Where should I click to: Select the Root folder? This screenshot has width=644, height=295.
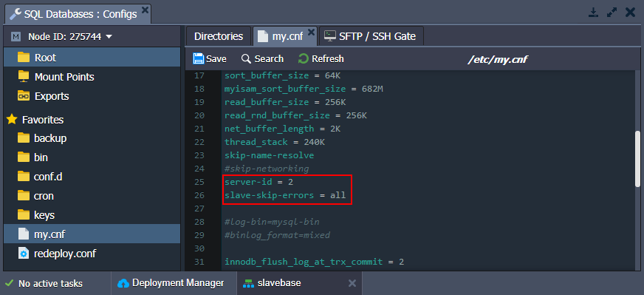click(x=92, y=58)
